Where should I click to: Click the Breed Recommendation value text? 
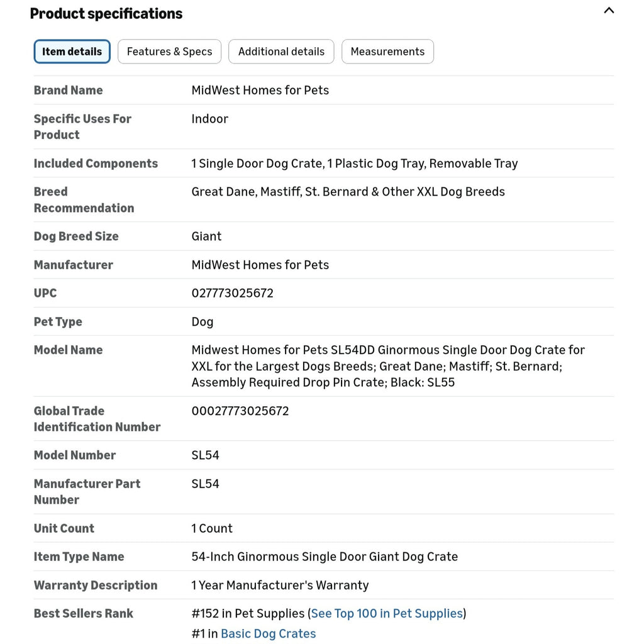click(348, 192)
